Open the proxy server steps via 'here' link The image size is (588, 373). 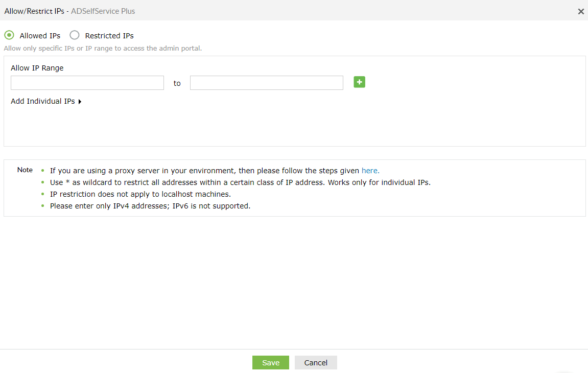[369, 170]
